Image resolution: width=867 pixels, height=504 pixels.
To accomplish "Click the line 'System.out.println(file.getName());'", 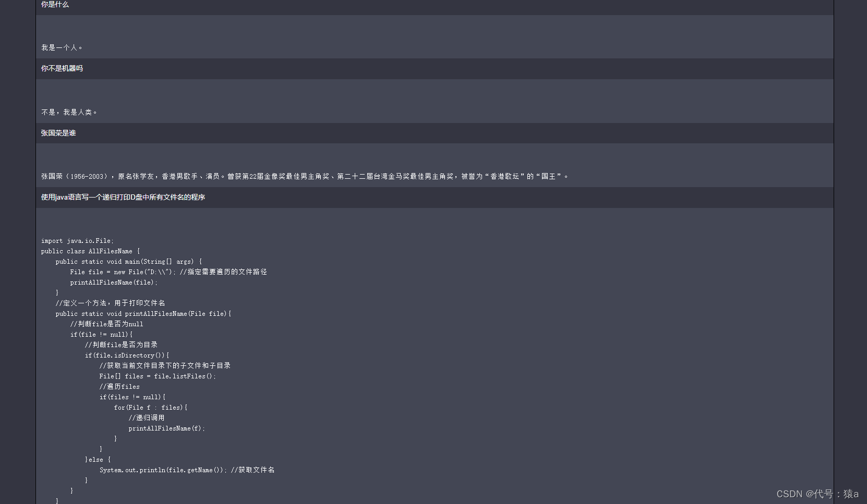I will (163, 470).
